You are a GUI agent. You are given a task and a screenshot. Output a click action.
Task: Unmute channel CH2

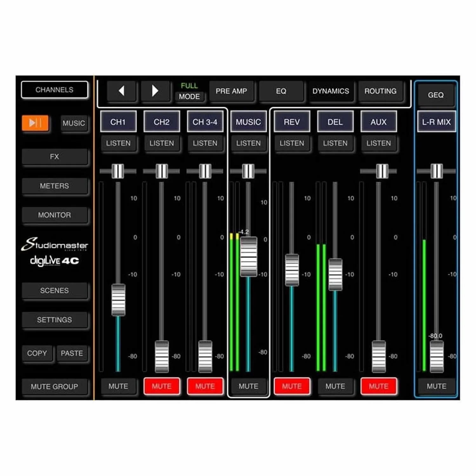click(x=162, y=386)
